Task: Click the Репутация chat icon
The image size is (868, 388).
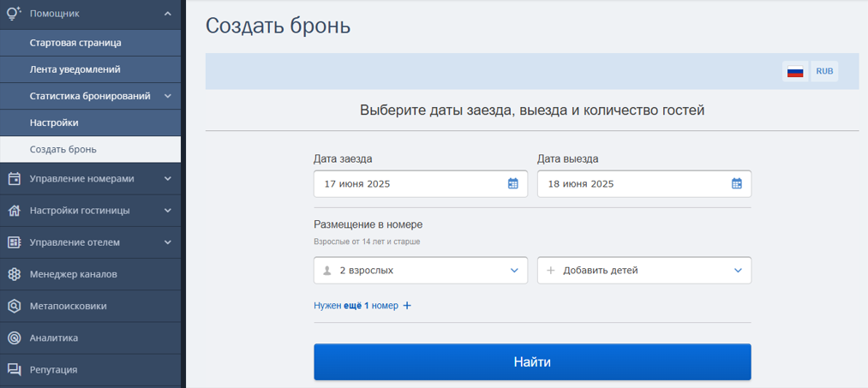Action: pyautogui.click(x=15, y=370)
